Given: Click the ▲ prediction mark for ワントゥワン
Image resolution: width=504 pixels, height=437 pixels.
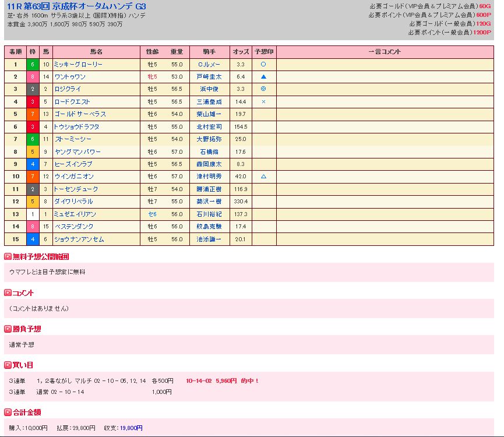Looking at the screenshot, I should click(263, 77).
